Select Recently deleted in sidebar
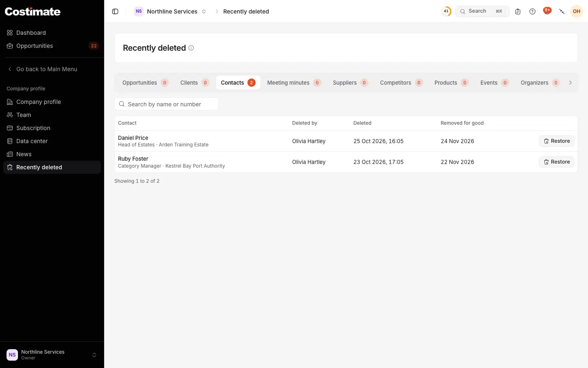This screenshot has height=368, width=588. [x=52, y=167]
